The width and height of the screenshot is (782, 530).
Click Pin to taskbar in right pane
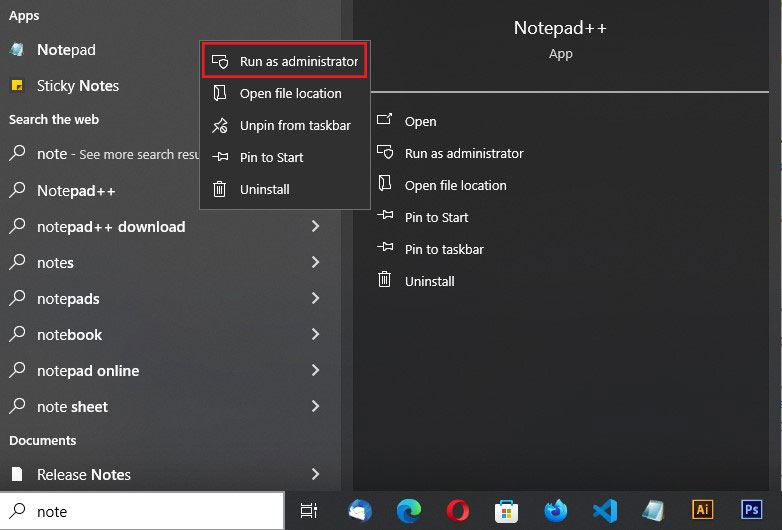point(444,249)
